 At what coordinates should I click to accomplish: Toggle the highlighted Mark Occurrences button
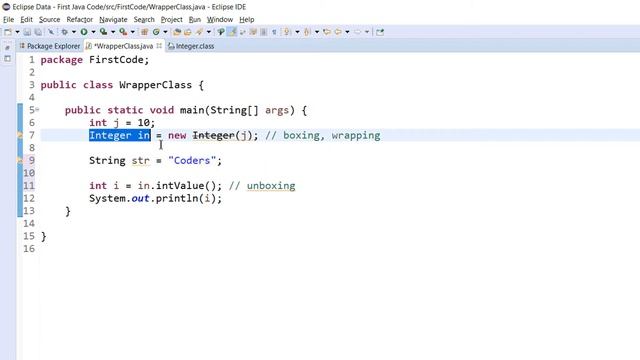(x=232, y=32)
